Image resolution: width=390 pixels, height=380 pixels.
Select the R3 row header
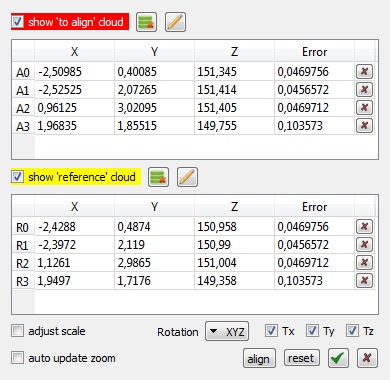tap(23, 281)
